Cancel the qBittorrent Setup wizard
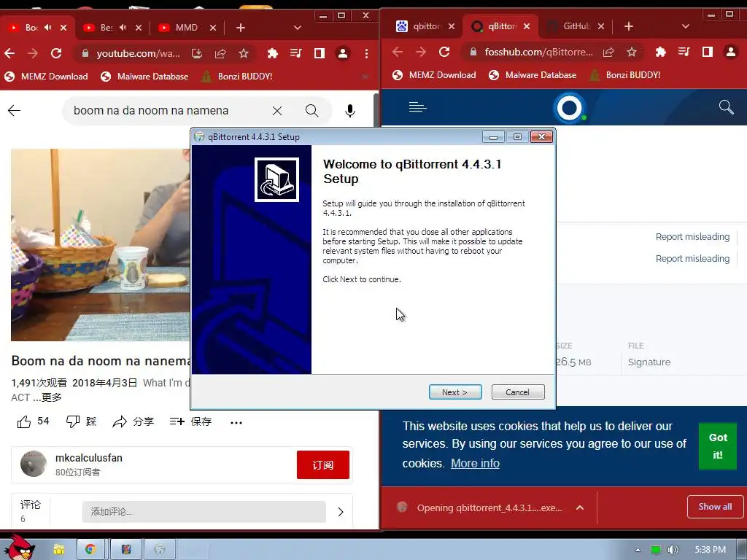 (517, 392)
